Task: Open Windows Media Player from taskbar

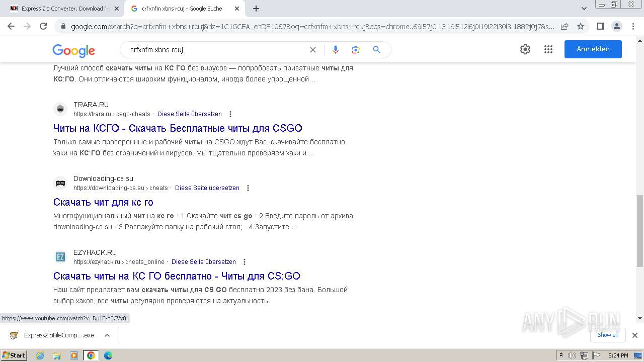Action: (x=74, y=355)
